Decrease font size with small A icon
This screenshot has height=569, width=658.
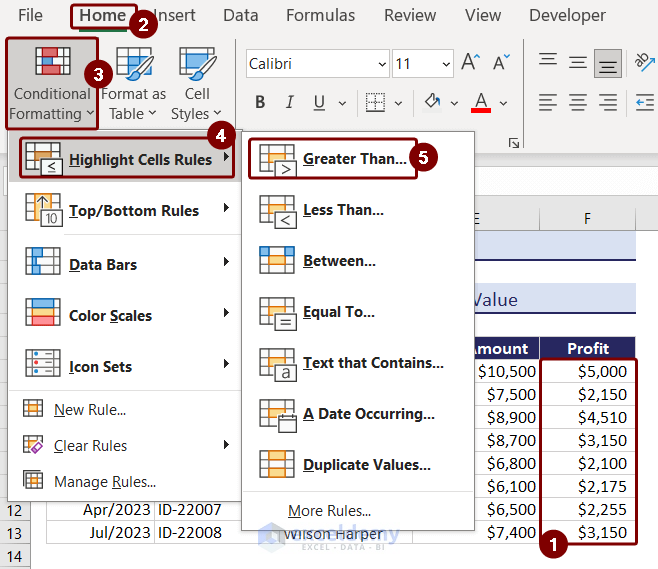(501, 63)
